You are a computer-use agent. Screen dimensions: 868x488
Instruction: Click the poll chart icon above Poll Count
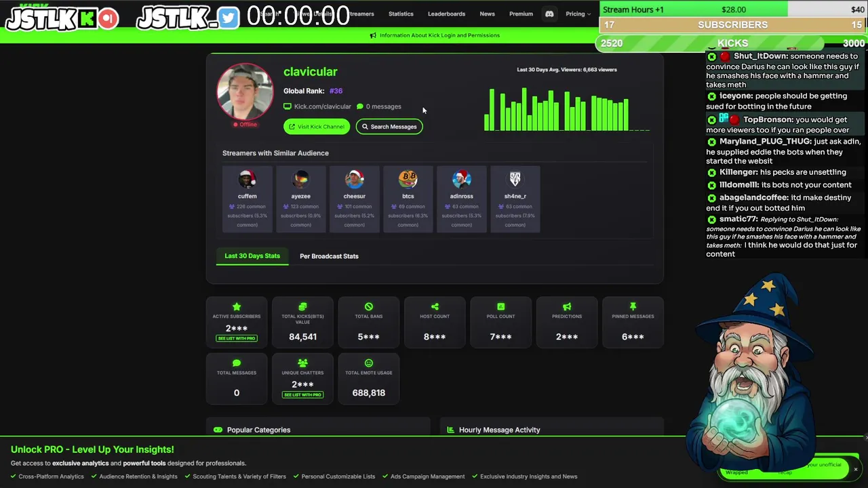coord(500,306)
